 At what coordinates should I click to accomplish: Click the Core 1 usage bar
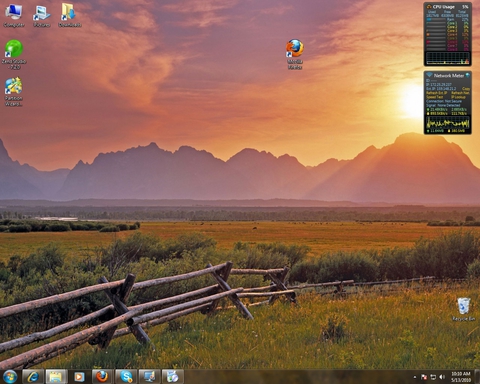(436, 23)
